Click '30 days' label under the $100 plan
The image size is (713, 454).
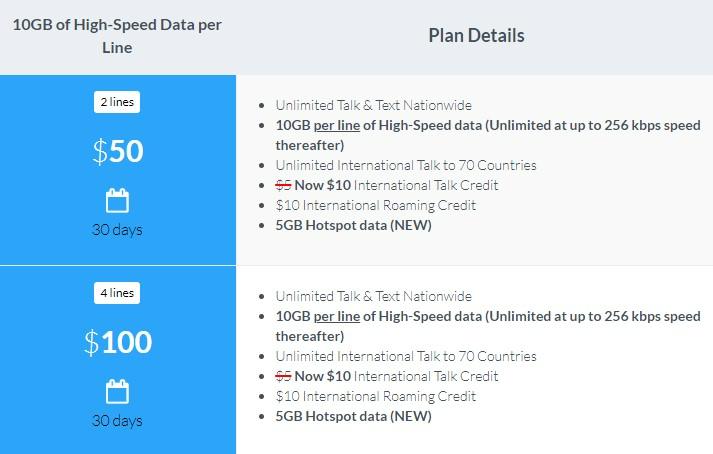click(117, 421)
